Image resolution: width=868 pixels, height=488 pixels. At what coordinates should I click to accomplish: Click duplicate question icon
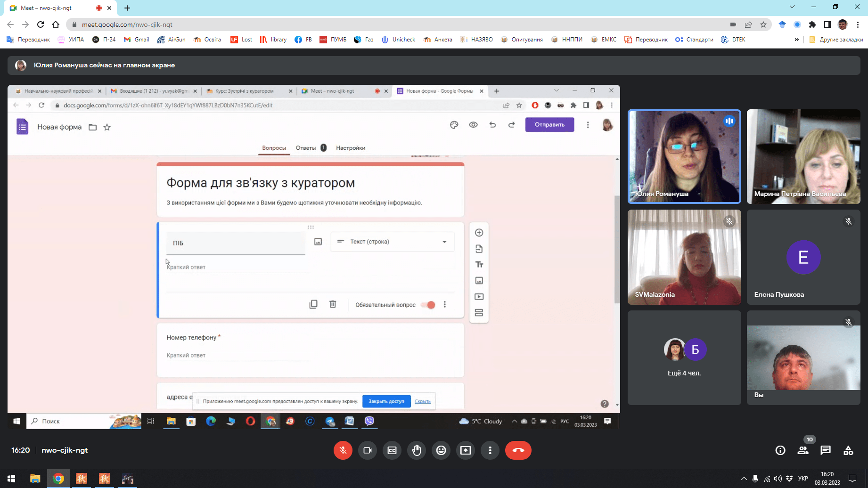point(313,304)
